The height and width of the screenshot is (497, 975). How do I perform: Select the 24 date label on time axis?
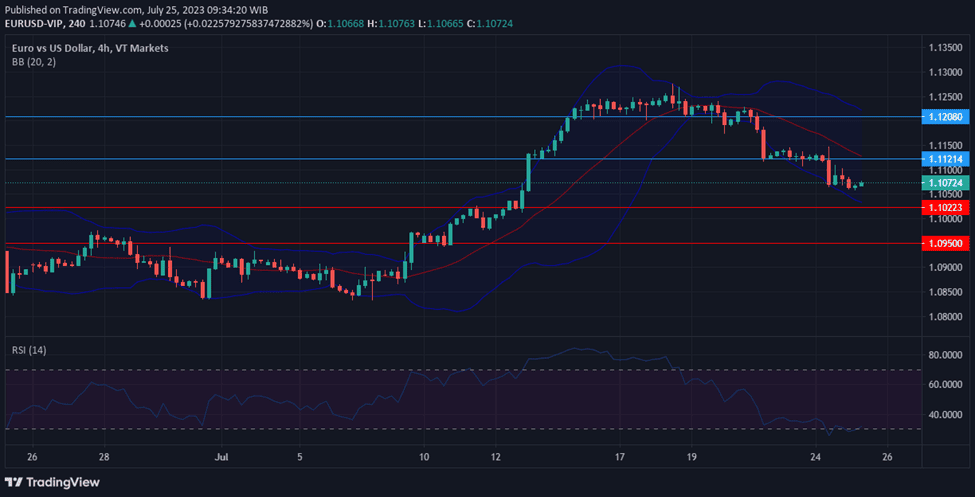coord(816,456)
